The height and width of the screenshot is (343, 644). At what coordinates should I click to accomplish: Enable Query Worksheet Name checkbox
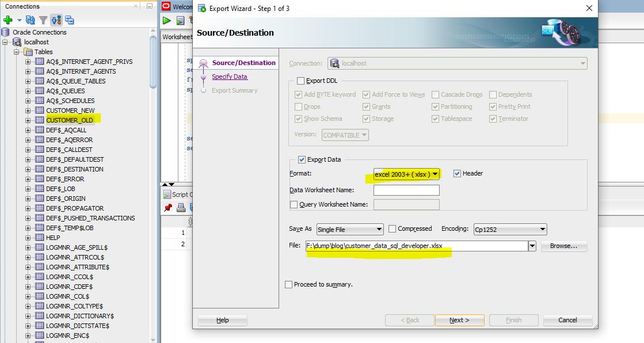294,204
